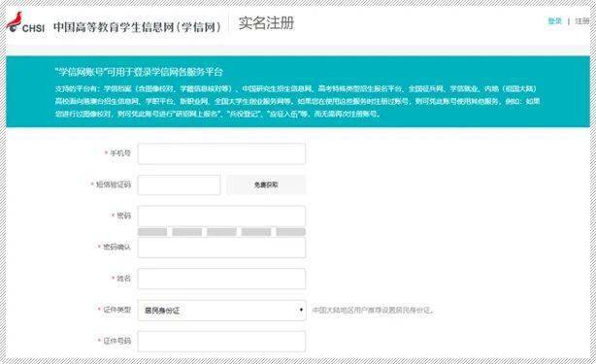The image size is (596, 364).
Task: Click the 短信验证码 field label
Action: (x=114, y=184)
